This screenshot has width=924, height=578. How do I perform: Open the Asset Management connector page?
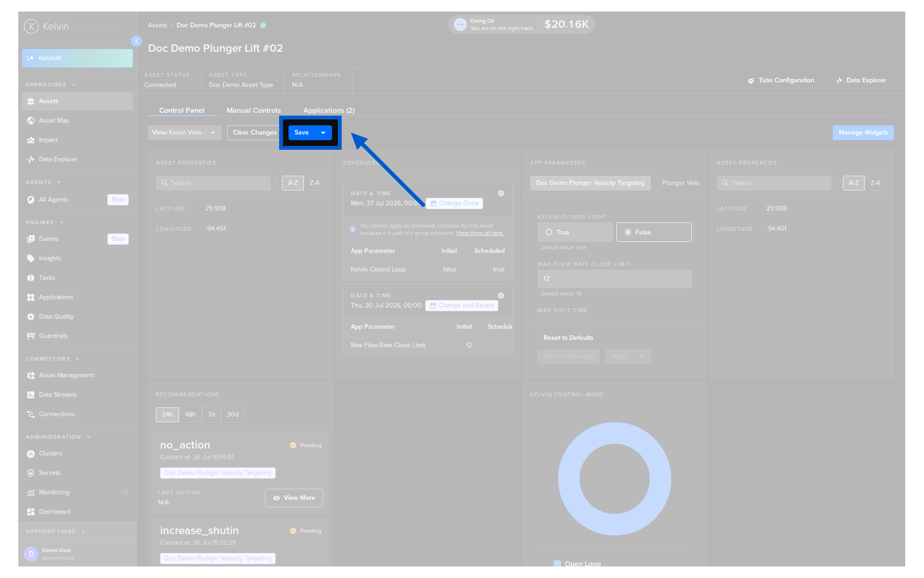click(x=77, y=375)
